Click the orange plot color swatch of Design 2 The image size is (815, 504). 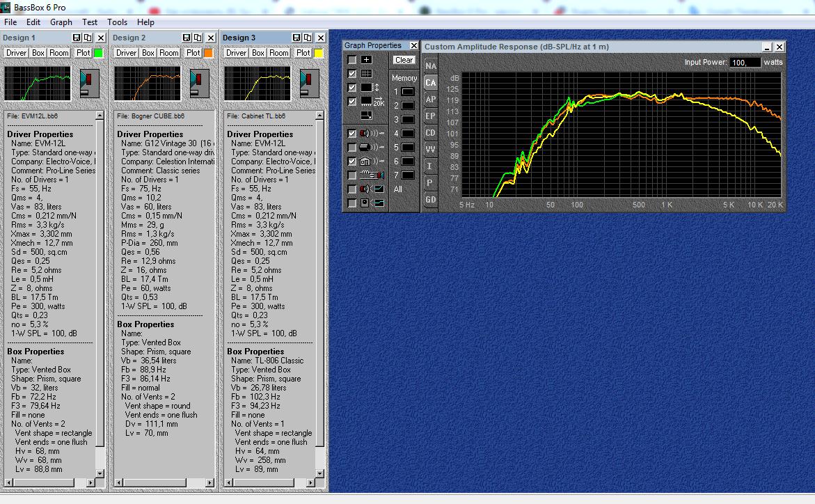click(x=209, y=53)
